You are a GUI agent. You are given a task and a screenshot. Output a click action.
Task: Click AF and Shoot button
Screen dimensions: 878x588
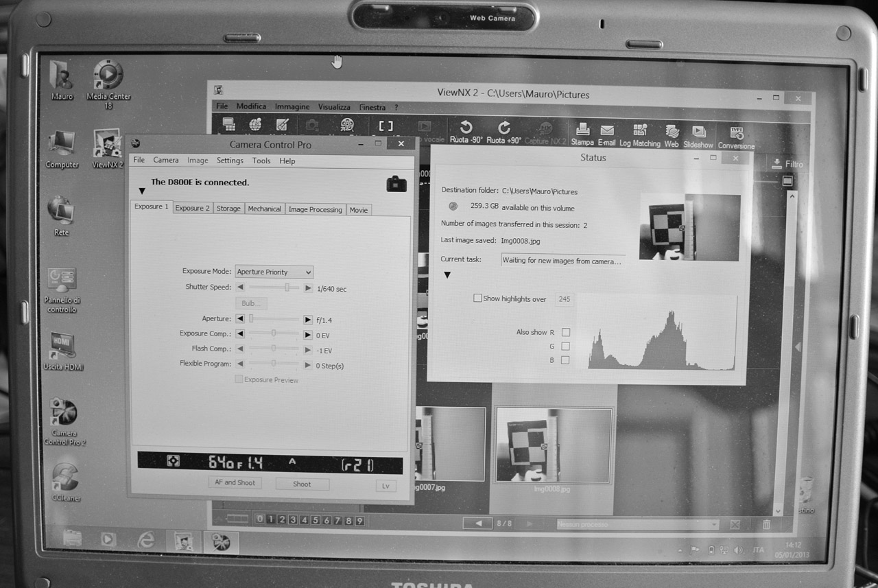point(235,483)
